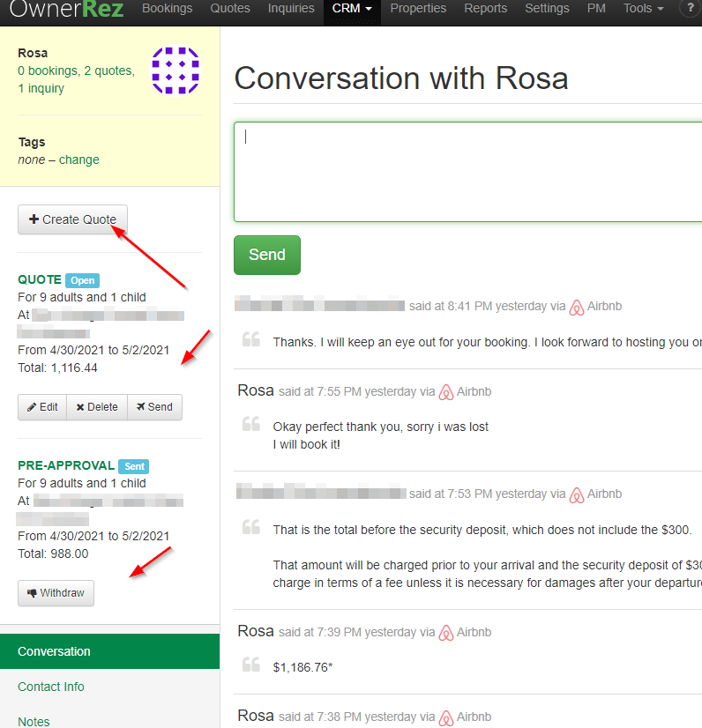Click 'That amount will be charged prior' line
The height and width of the screenshot is (728, 702).
488,565
